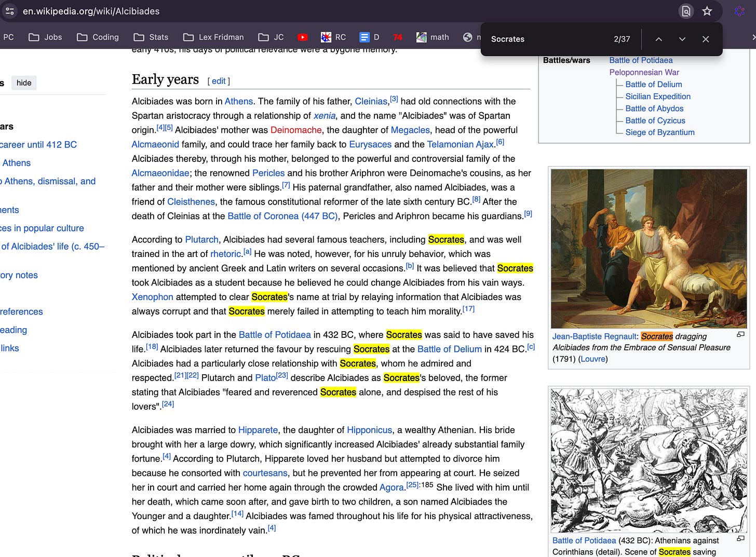The height and width of the screenshot is (557, 756).
Task: Open the Battle of Potidaea engraving thumbnail
Action: pos(649,460)
